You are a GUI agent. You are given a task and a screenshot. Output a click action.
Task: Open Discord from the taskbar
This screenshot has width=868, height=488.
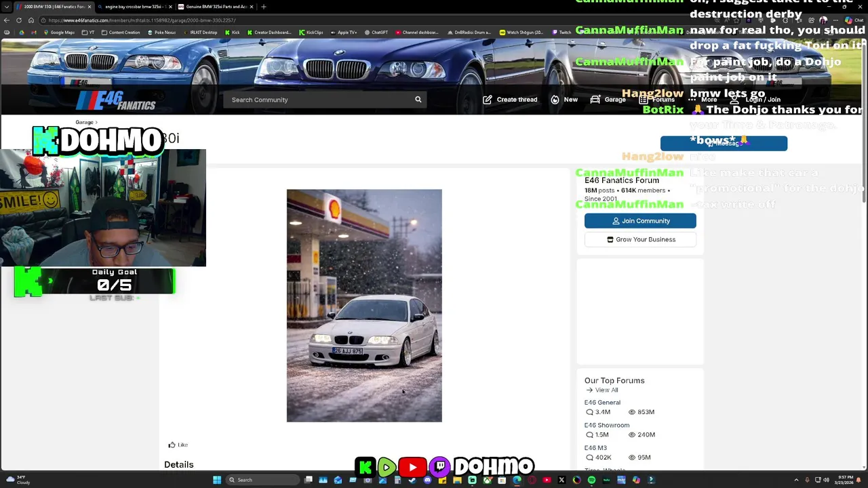point(427,480)
